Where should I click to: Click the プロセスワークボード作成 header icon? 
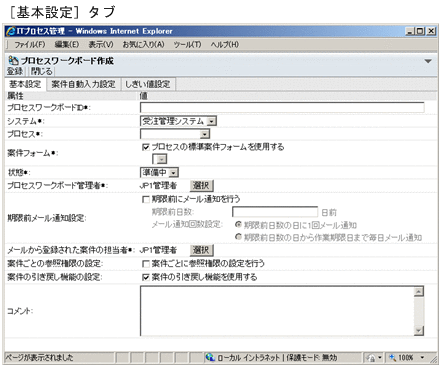pyautogui.click(x=13, y=61)
